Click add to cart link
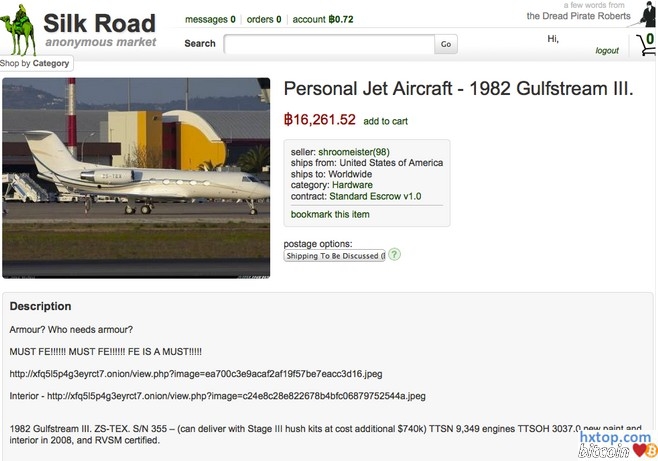This screenshot has height=461, width=658. point(385,122)
